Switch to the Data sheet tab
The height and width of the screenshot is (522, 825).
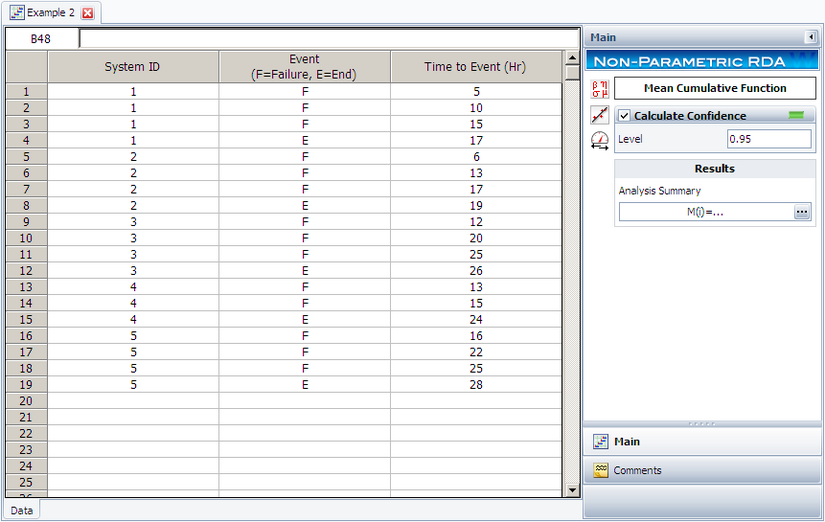tap(21, 510)
